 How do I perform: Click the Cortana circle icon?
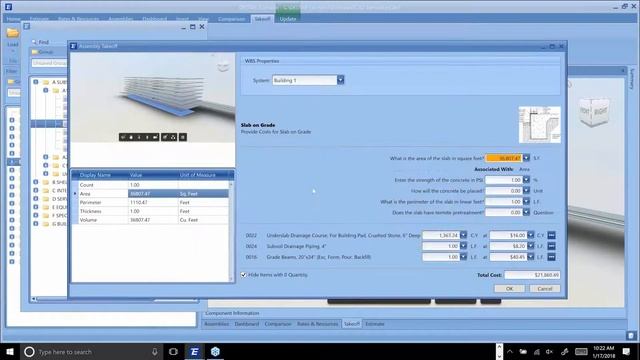pos(29,351)
